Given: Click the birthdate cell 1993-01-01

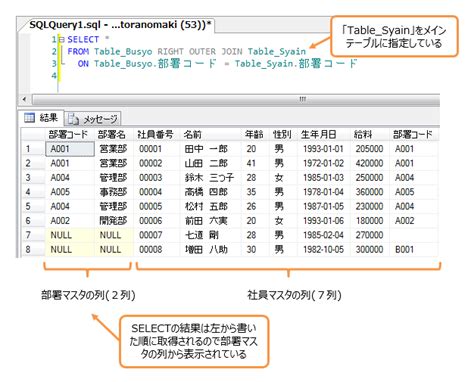Looking at the screenshot, I should (x=324, y=149).
